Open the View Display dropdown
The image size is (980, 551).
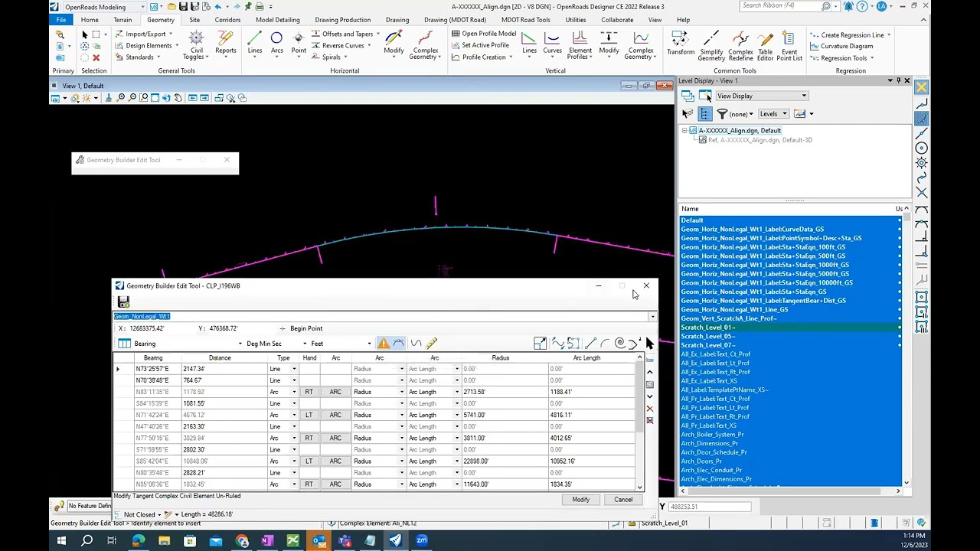(761, 96)
